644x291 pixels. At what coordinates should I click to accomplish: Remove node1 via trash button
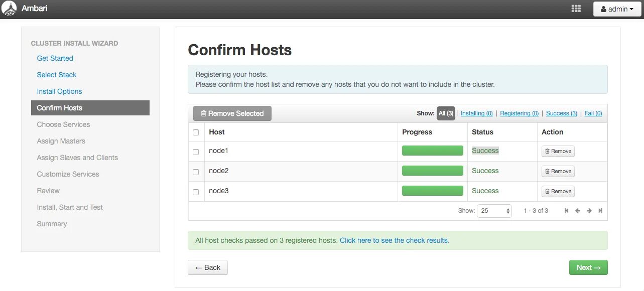tap(558, 151)
